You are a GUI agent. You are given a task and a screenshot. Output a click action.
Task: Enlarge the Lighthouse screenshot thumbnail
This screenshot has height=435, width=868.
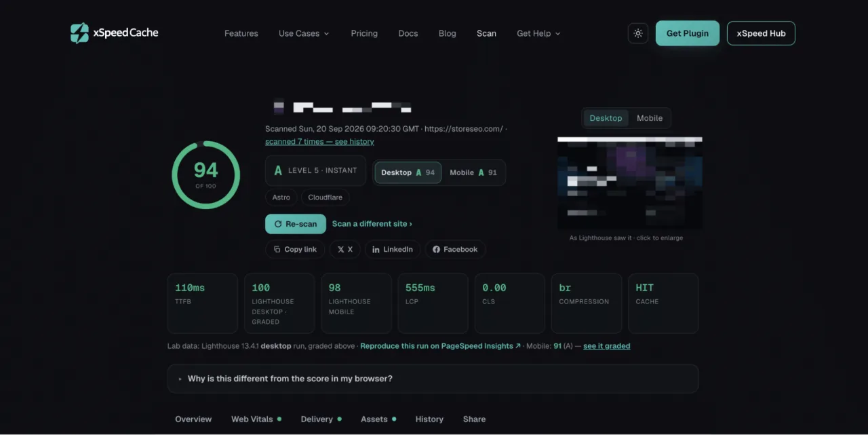(x=630, y=183)
